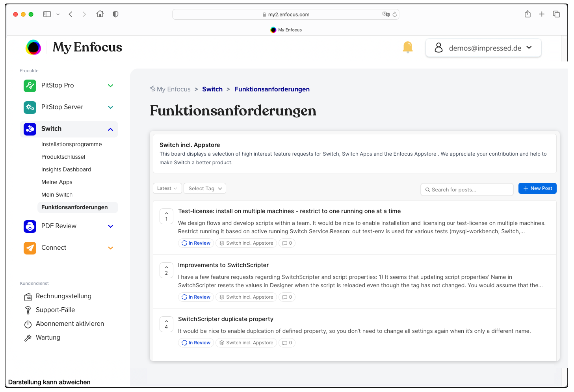Viewport: 574px width, 392px height.
Task: Open the Latest sort dropdown
Action: 167,188
